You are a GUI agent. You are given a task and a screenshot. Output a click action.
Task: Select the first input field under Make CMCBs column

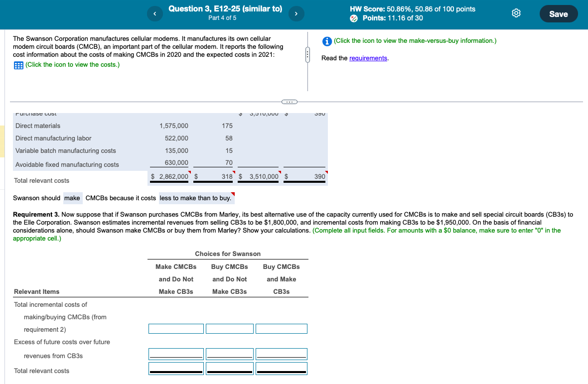pyautogui.click(x=176, y=329)
